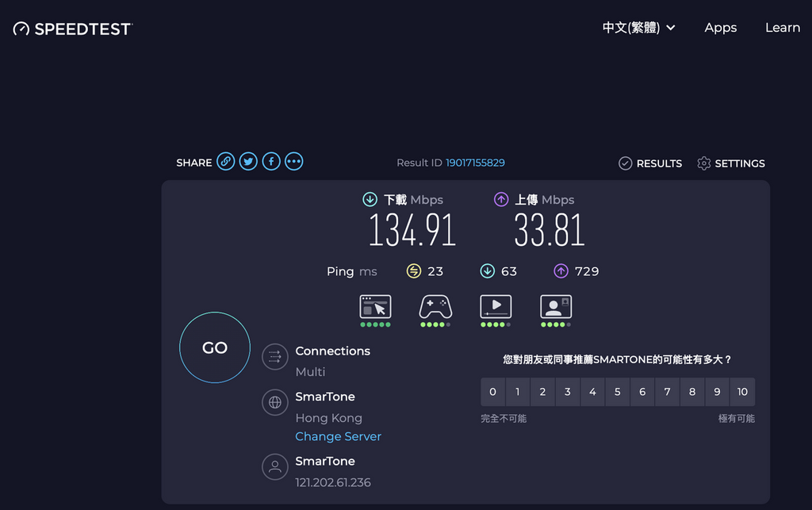
Task: Click the copy link share icon
Action: 225,161
